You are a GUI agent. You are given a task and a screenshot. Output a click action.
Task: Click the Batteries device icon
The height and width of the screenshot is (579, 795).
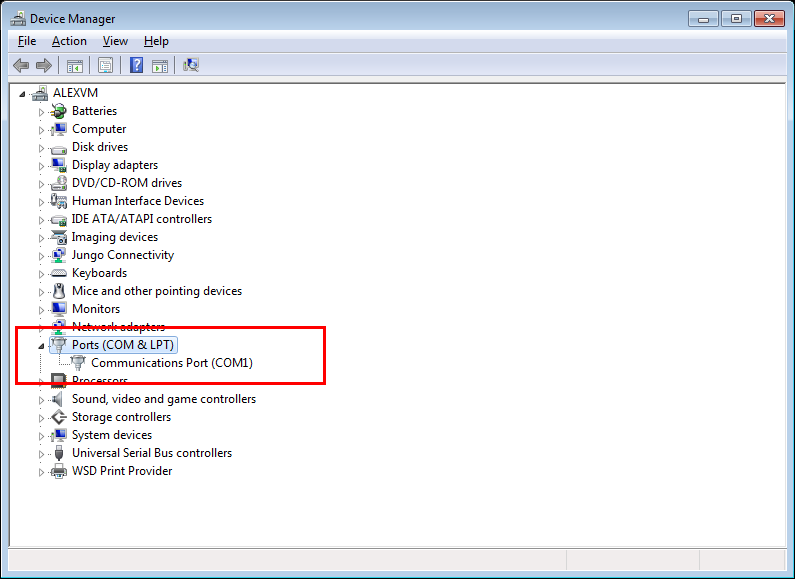(x=59, y=111)
